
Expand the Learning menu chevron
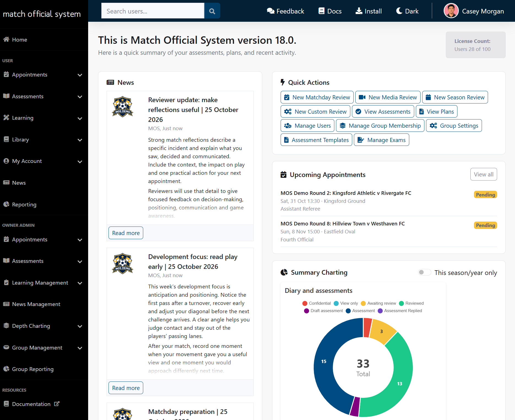80,118
